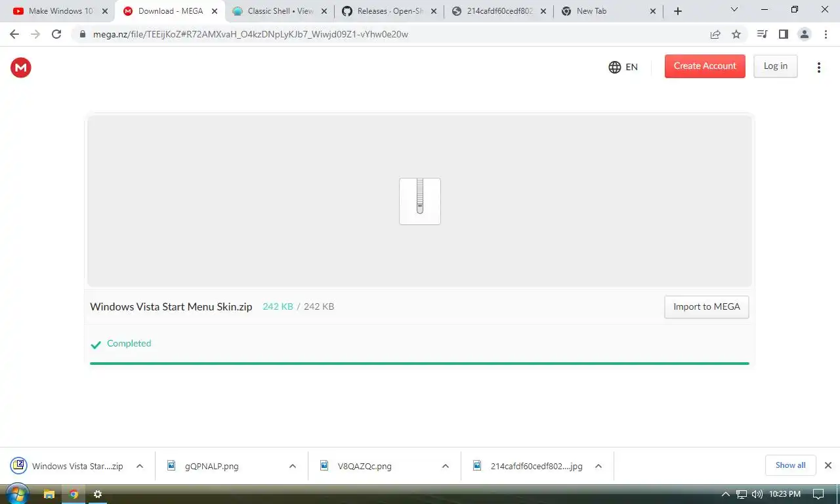Open the settings gear taskbar icon
Image resolution: width=840 pixels, height=504 pixels.
98,494
